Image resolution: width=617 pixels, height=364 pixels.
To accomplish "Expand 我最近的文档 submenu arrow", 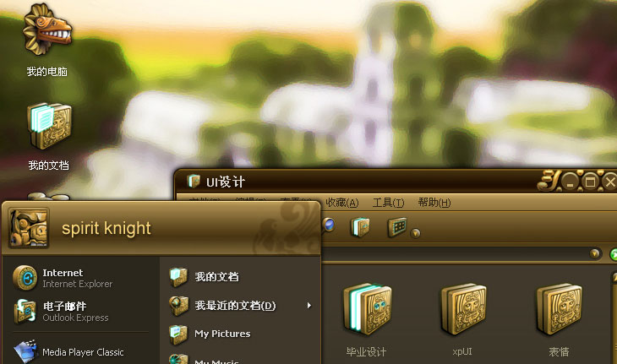I will click(309, 306).
